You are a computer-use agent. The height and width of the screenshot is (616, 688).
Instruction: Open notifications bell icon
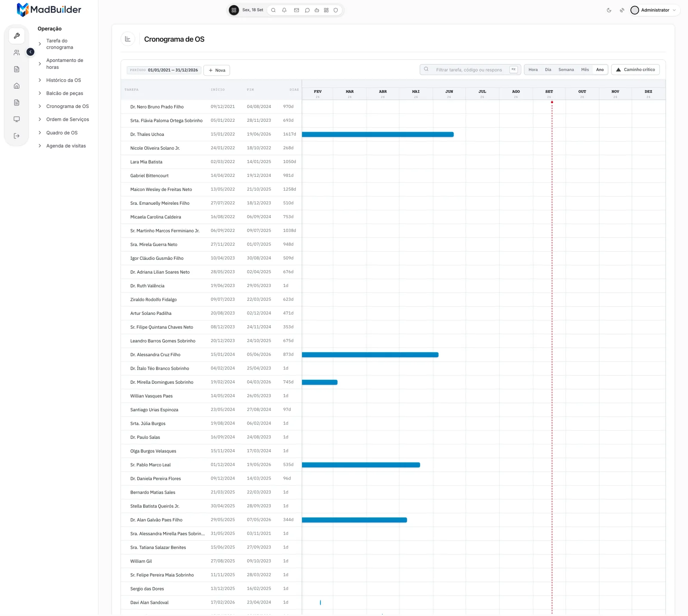point(284,10)
